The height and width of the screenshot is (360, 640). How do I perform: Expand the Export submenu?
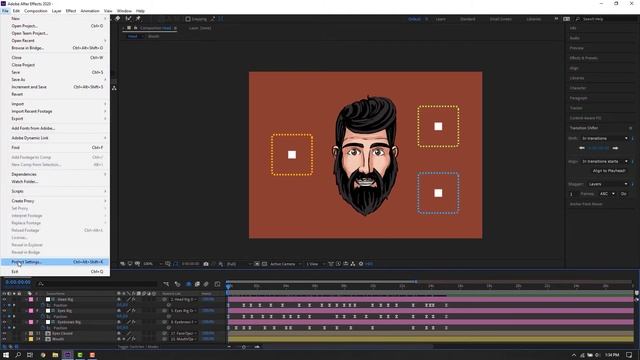pyautogui.click(x=55, y=118)
